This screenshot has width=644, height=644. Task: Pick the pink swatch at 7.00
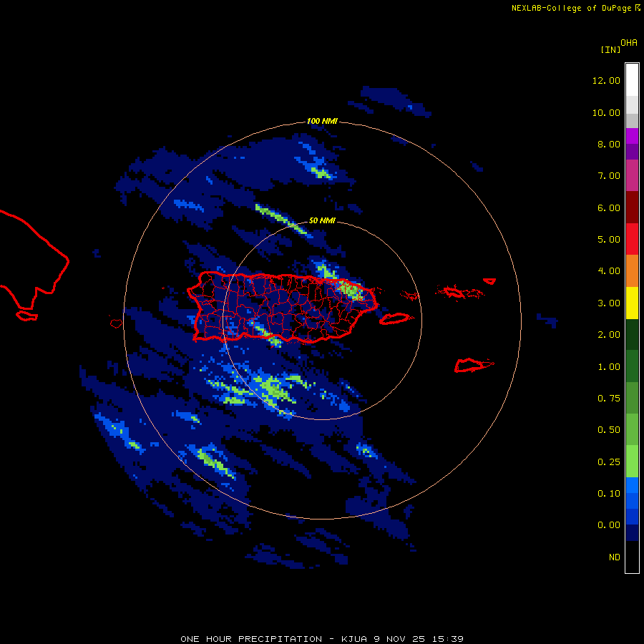coord(632,175)
